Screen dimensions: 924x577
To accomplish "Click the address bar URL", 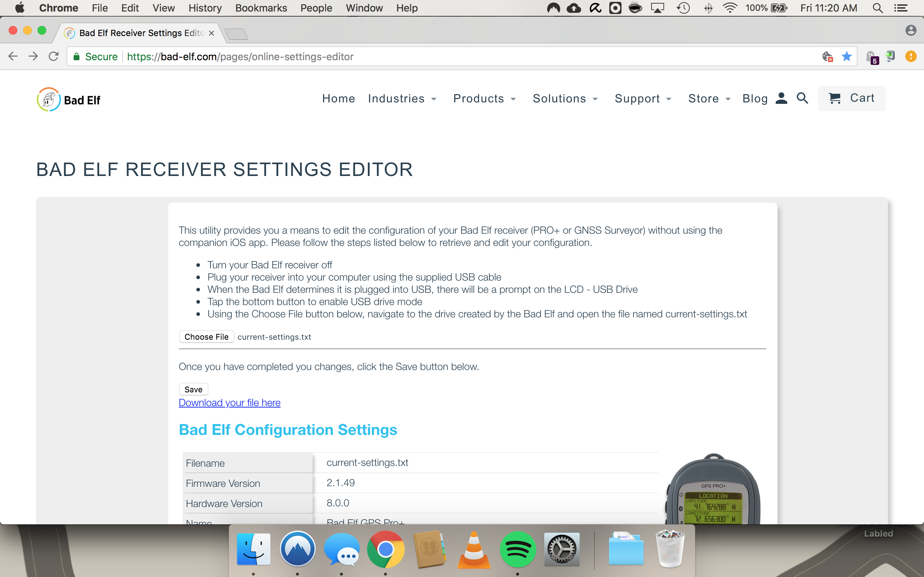I will [x=240, y=57].
